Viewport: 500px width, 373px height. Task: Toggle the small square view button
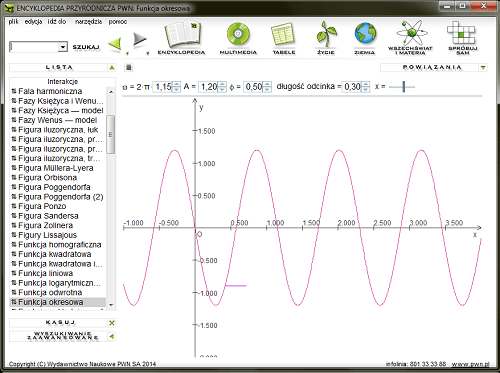point(129,67)
